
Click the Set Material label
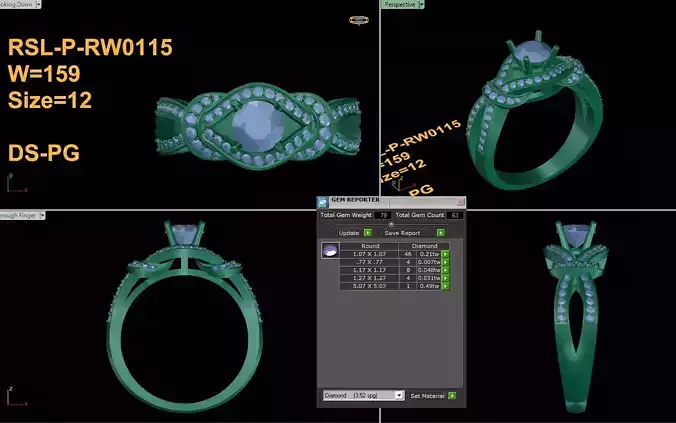[x=427, y=395]
